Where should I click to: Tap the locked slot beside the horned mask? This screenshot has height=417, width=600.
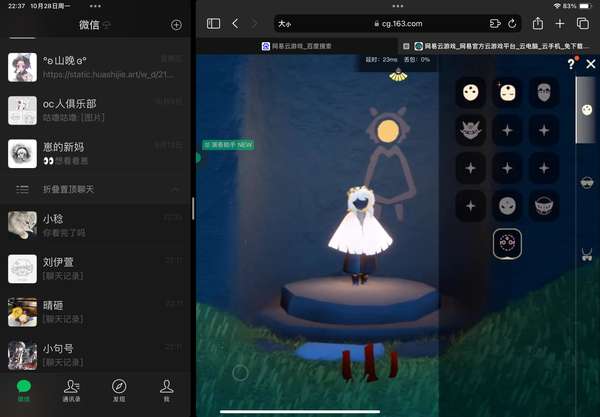coord(507,130)
